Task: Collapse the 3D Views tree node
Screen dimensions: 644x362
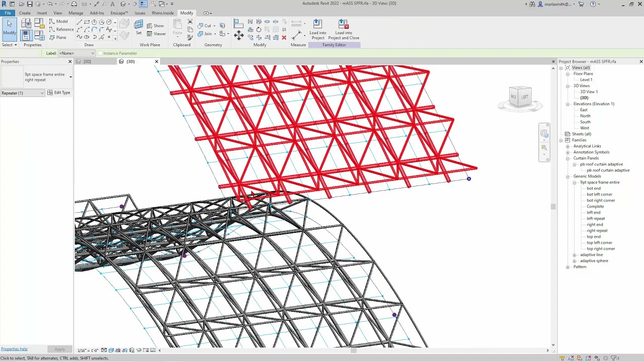Action: pos(568,86)
